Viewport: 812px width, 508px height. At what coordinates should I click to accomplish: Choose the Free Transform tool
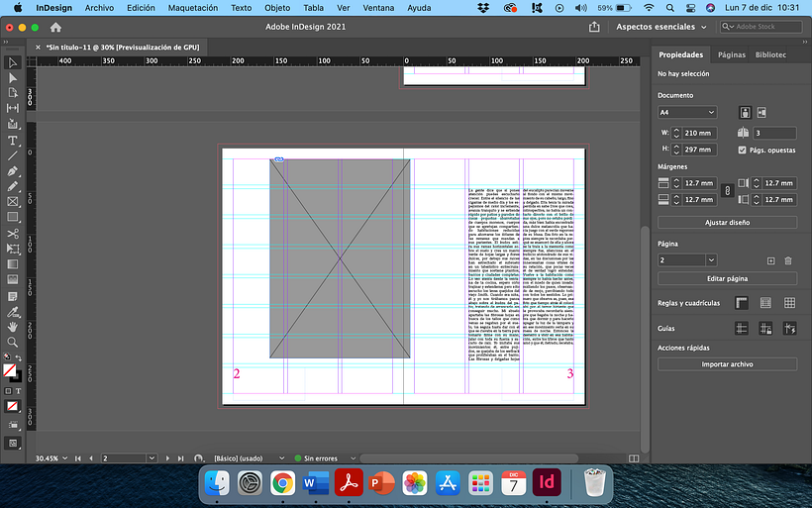13,249
